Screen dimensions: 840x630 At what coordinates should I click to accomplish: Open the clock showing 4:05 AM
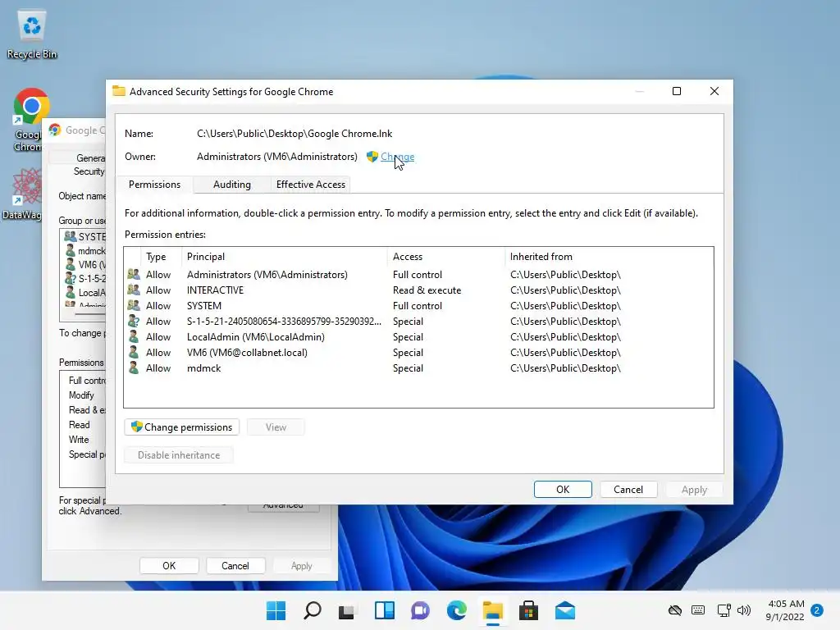coord(785,610)
